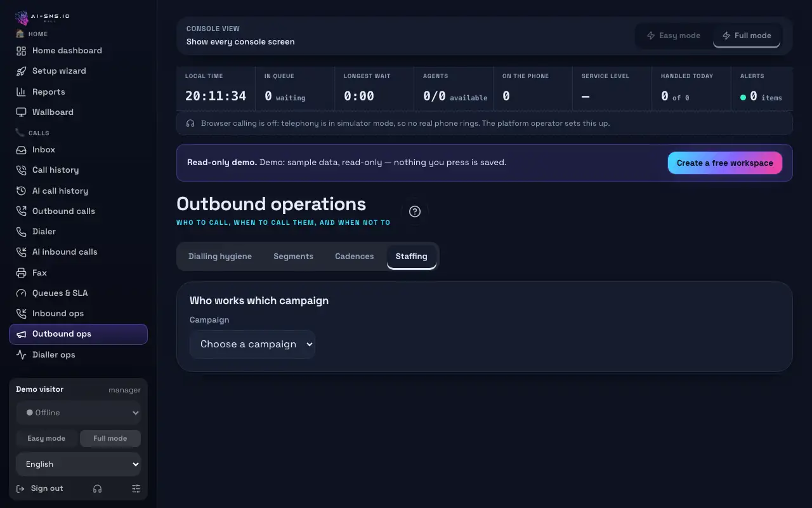The width and height of the screenshot is (812, 508).
Task: Toggle Easy mode in the sidebar panel
Action: pyautogui.click(x=46, y=438)
